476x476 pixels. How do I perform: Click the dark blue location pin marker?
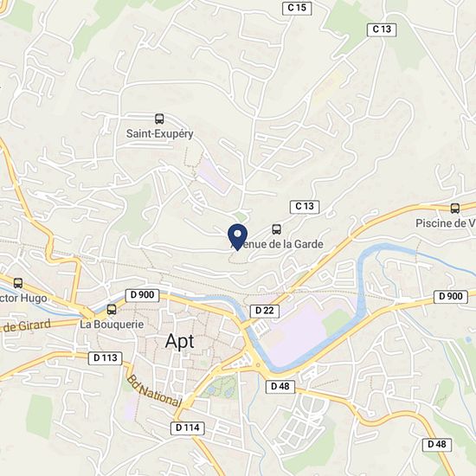(237, 237)
